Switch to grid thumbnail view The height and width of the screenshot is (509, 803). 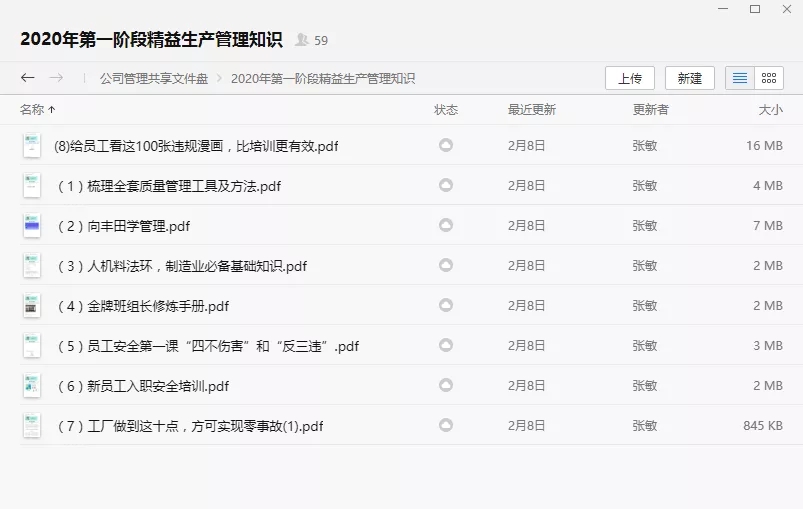click(768, 78)
